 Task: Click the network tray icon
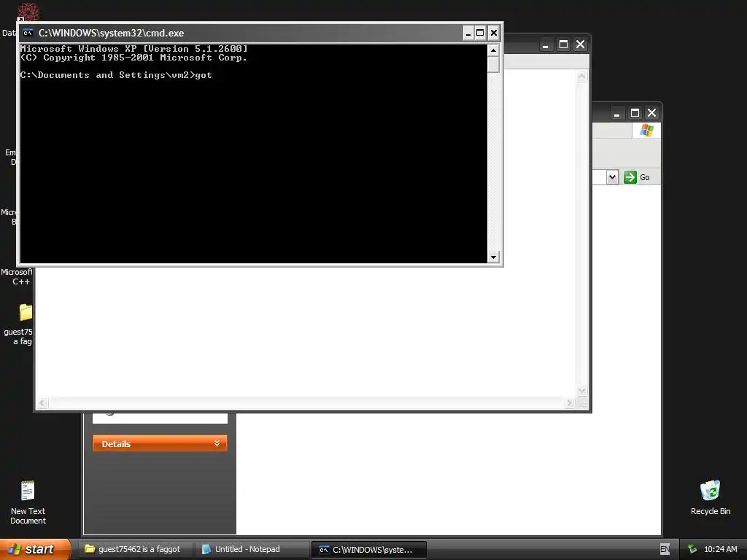[x=692, y=549]
